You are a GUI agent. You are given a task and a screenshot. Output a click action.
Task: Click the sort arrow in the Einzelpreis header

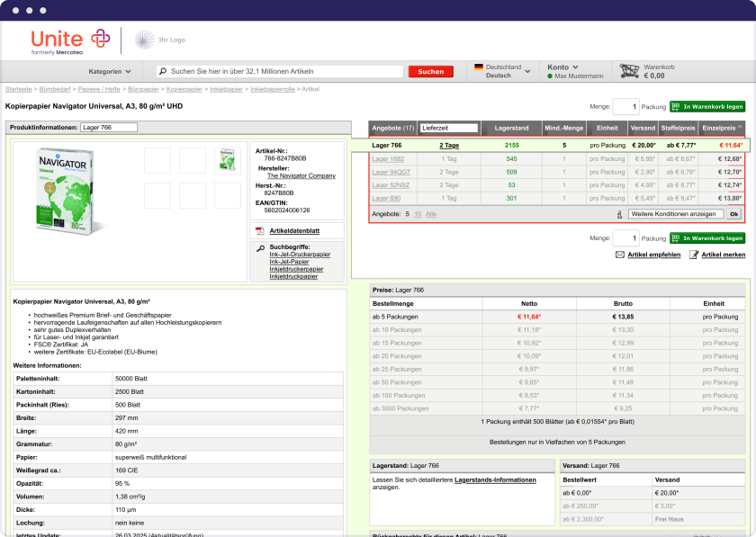pyautogui.click(x=740, y=127)
